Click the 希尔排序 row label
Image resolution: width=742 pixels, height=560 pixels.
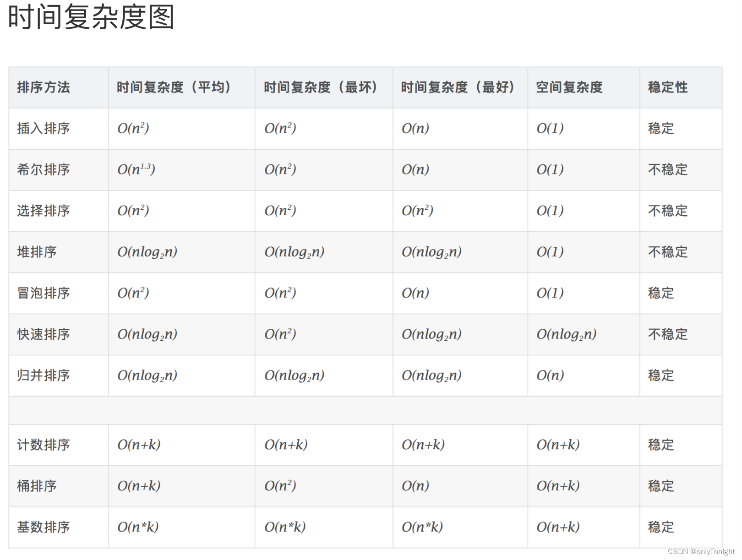tap(44, 170)
